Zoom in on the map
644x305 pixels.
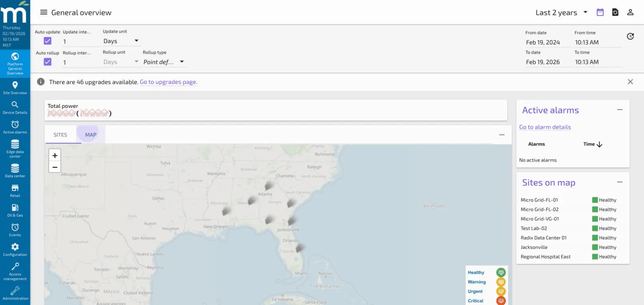click(x=55, y=155)
